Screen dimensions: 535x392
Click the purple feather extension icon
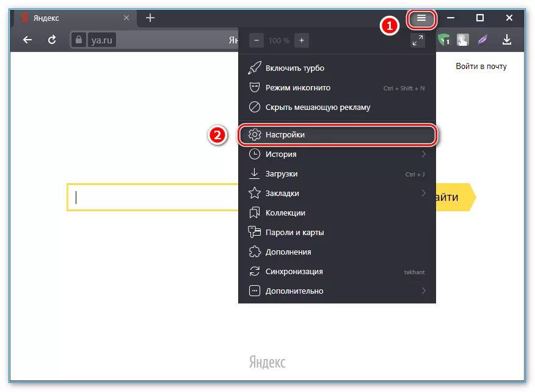(x=482, y=40)
